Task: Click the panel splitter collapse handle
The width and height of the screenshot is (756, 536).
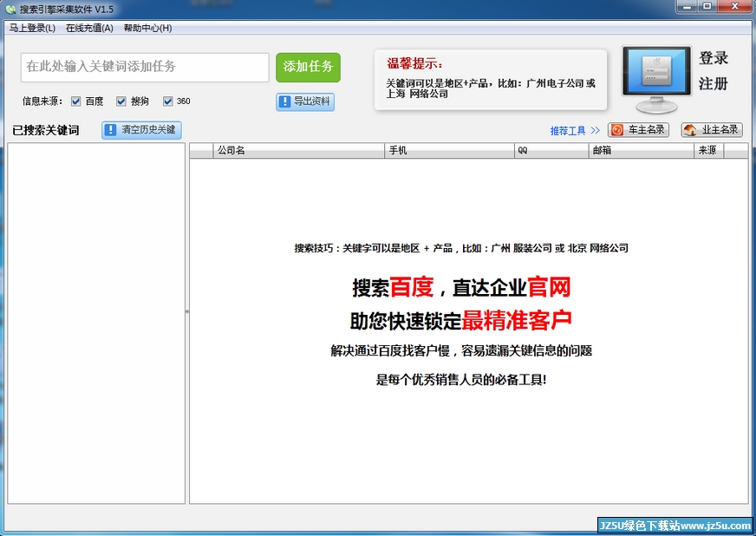Action: click(187, 311)
